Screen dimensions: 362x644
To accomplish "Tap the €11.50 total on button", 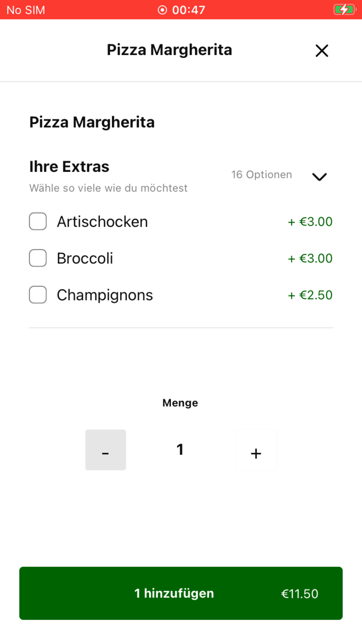I will pos(300,594).
